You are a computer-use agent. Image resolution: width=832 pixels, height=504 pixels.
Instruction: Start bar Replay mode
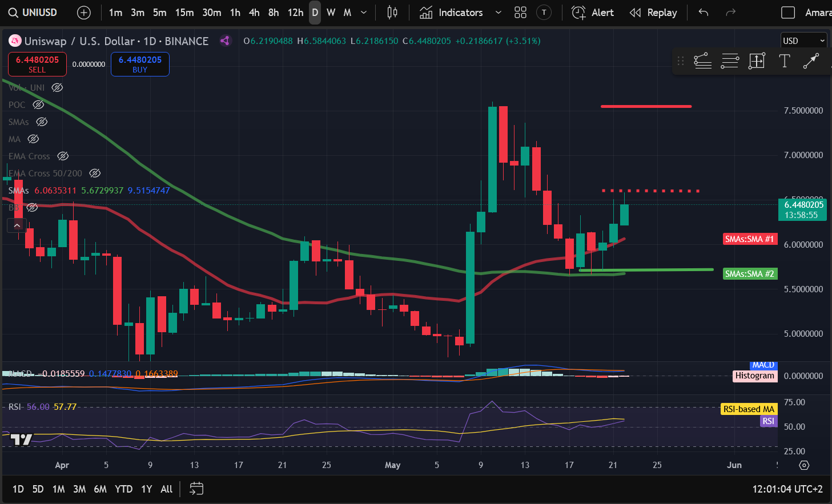pyautogui.click(x=653, y=13)
